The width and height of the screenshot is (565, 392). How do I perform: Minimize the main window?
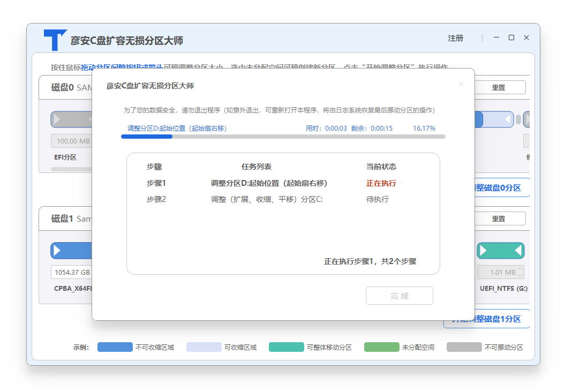(x=496, y=37)
